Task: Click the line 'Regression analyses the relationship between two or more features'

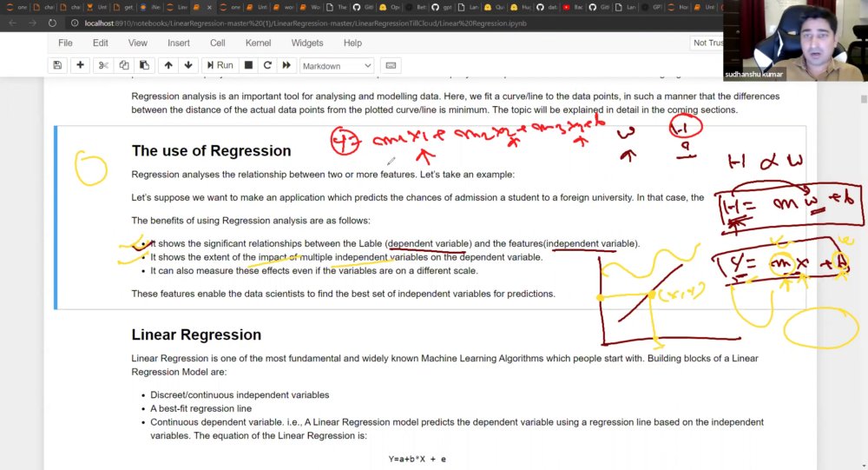Action: tap(323, 175)
